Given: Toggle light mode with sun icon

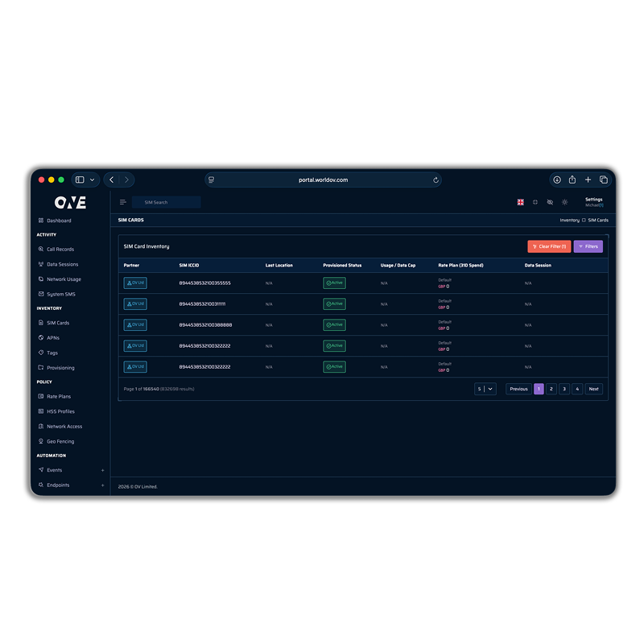Looking at the screenshot, I should pyautogui.click(x=564, y=202).
